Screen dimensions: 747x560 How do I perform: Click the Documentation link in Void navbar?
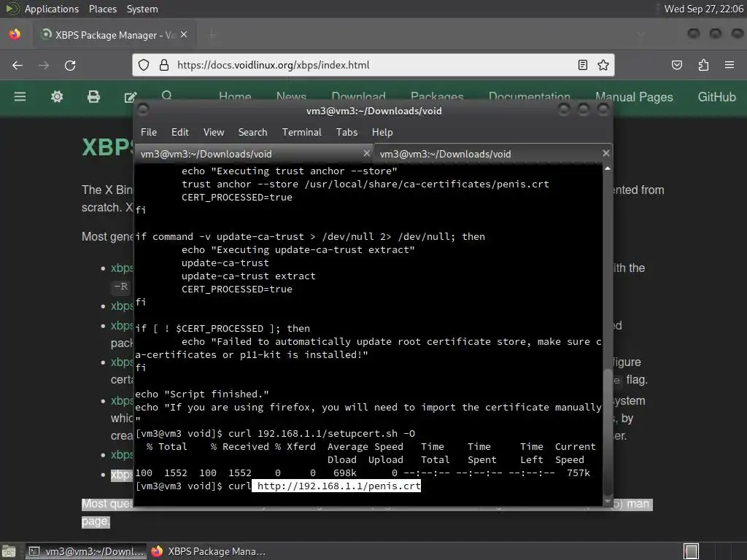(x=530, y=97)
